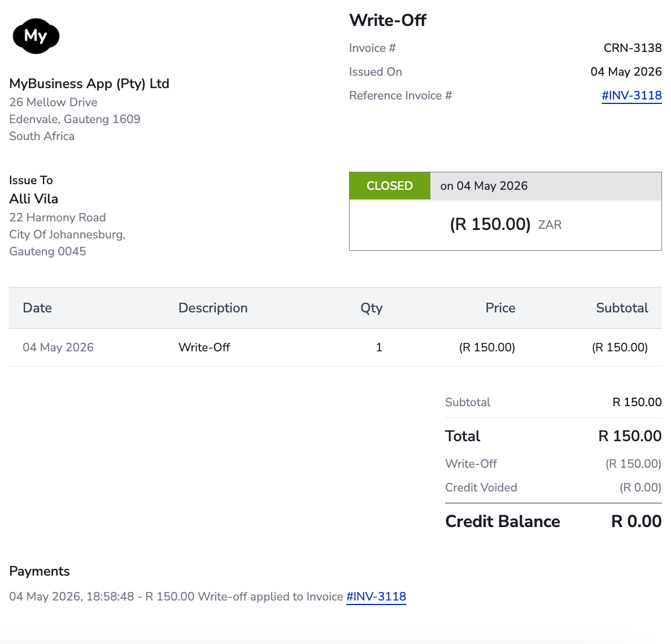This screenshot has height=644, width=671.
Task: Click the MyBusiness cloud logo
Action: [x=36, y=36]
